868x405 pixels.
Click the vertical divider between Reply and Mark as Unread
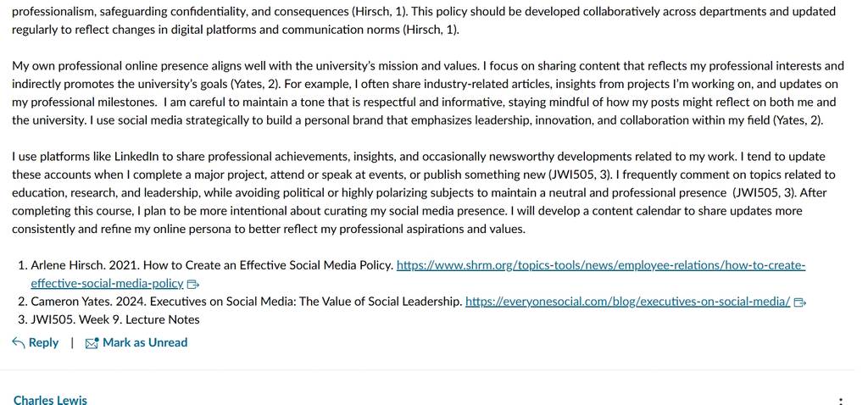coord(72,343)
